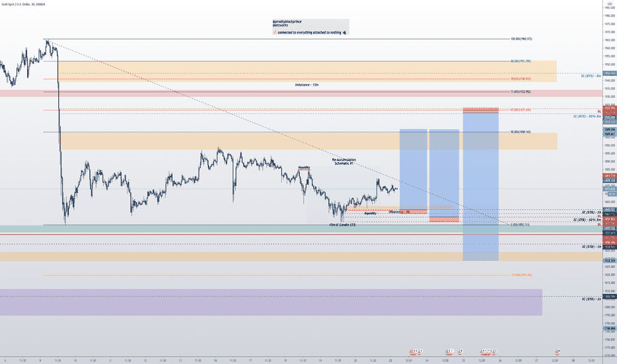Click the 1810.000 price axis label
Viewport: 617px width, 364px height.
click(x=610, y=291)
